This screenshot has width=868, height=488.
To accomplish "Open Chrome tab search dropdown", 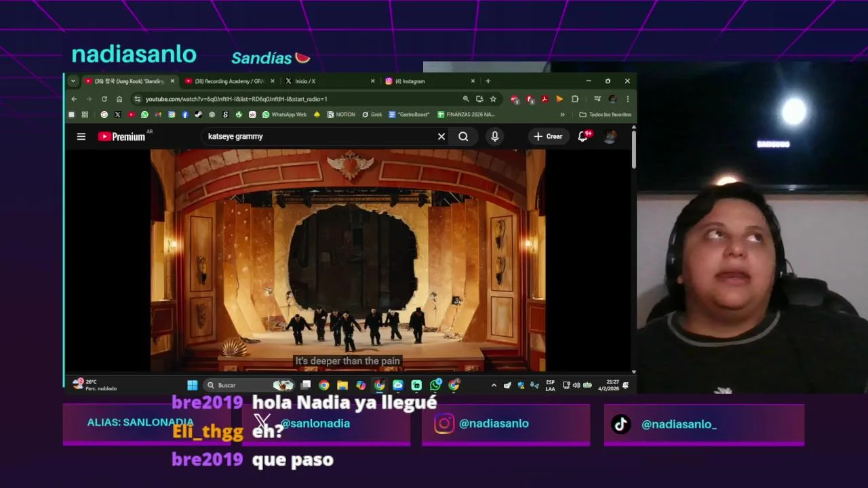I will point(73,81).
